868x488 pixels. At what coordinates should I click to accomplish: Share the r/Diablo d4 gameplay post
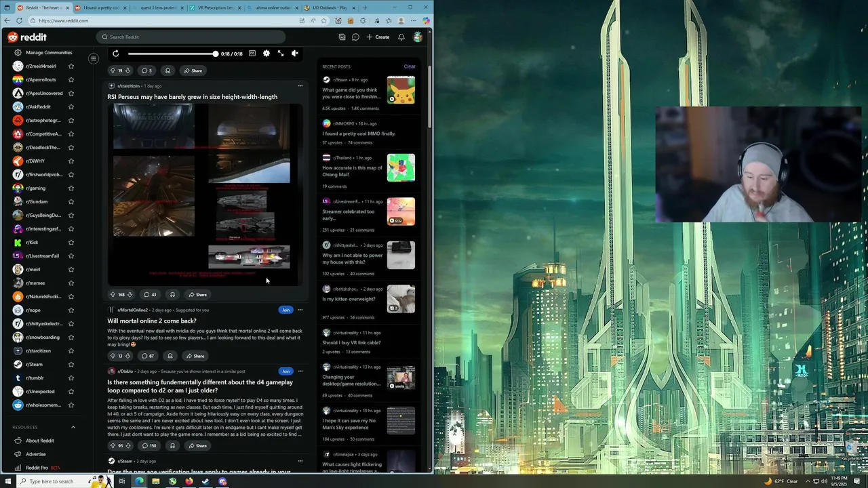(x=197, y=446)
